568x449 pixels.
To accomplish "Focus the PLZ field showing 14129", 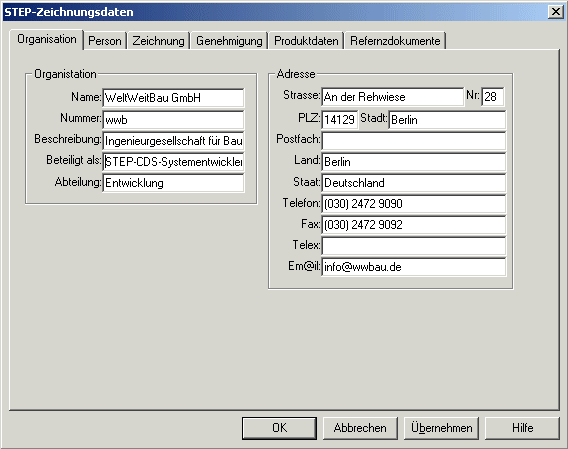I will click(x=340, y=120).
